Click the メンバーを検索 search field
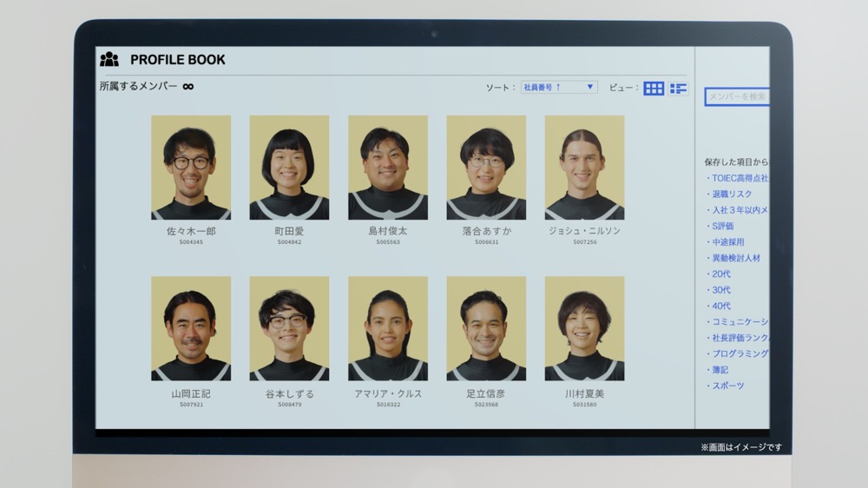The image size is (868, 488). point(737,96)
